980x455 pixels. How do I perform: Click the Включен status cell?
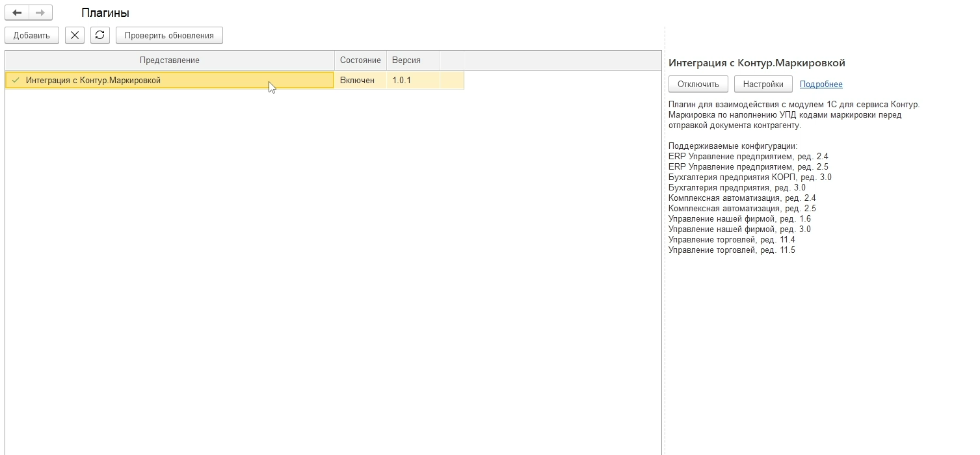tap(360, 81)
